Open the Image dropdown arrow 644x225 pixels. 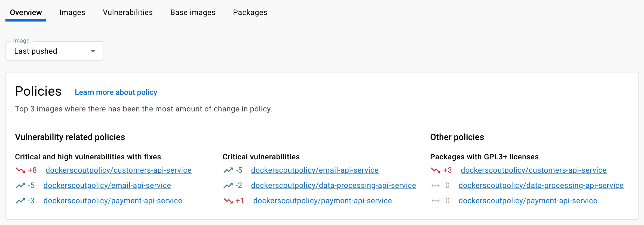coord(93,51)
